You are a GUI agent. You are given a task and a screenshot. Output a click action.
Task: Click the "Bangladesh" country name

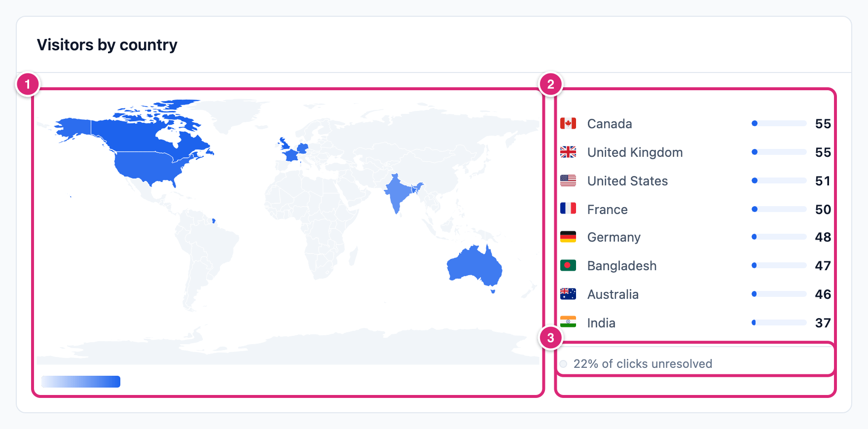622,266
